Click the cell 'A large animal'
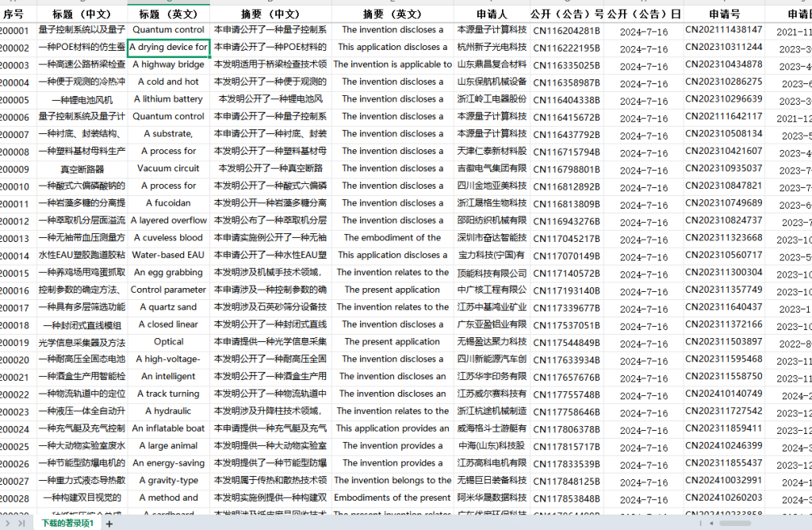The height and width of the screenshot is (530, 812). [168, 446]
